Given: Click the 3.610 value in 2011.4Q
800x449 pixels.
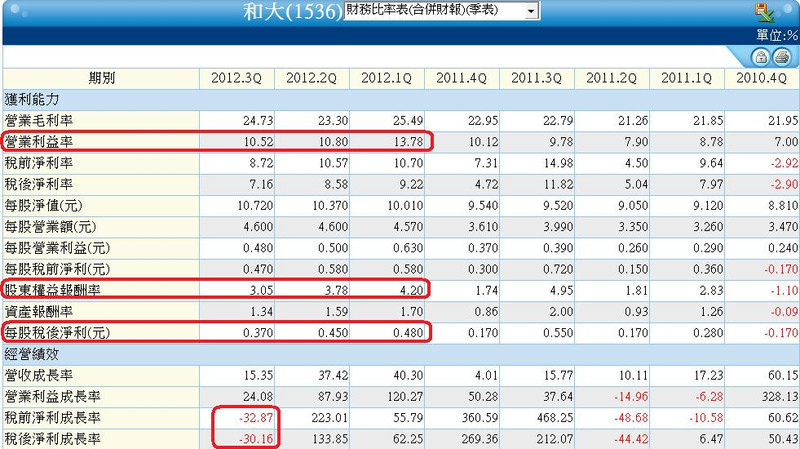Looking at the screenshot, I should 483,227.
